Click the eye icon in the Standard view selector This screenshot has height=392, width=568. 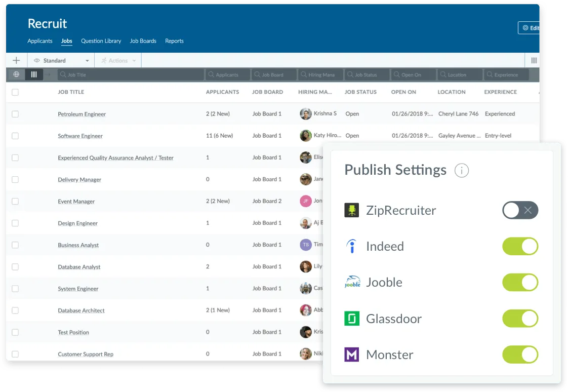[36, 60]
